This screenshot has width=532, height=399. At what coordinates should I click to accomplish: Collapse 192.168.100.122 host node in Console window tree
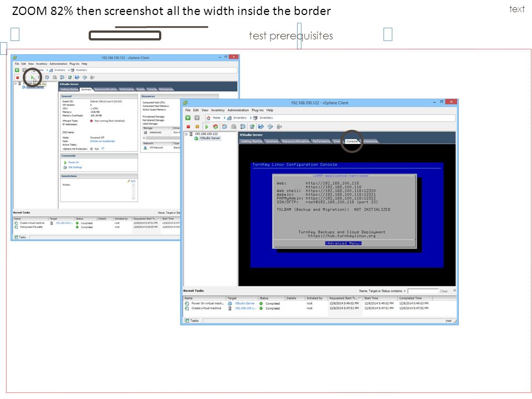point(186,134)
